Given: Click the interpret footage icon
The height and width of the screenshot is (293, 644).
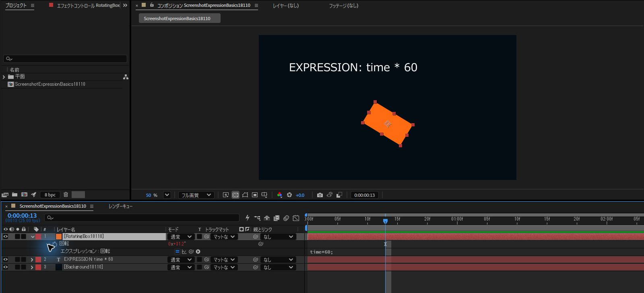Looking at the screenshot, I should 5,194.
